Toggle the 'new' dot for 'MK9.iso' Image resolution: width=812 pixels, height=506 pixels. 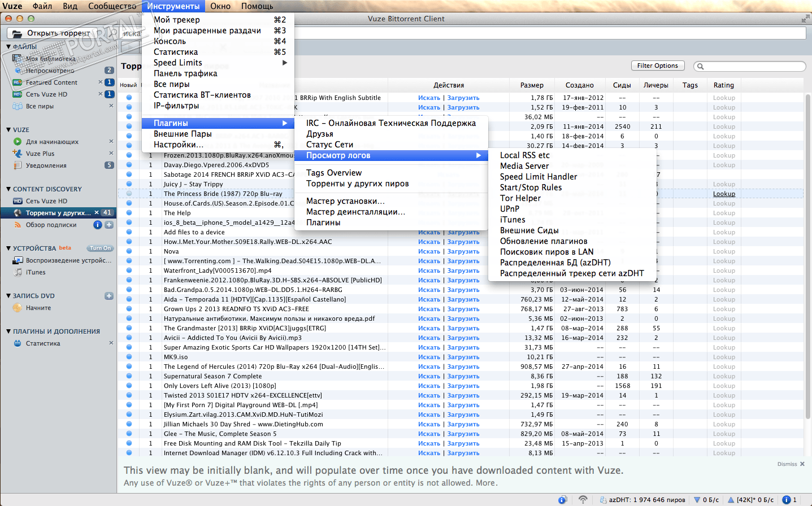point(129,357)
